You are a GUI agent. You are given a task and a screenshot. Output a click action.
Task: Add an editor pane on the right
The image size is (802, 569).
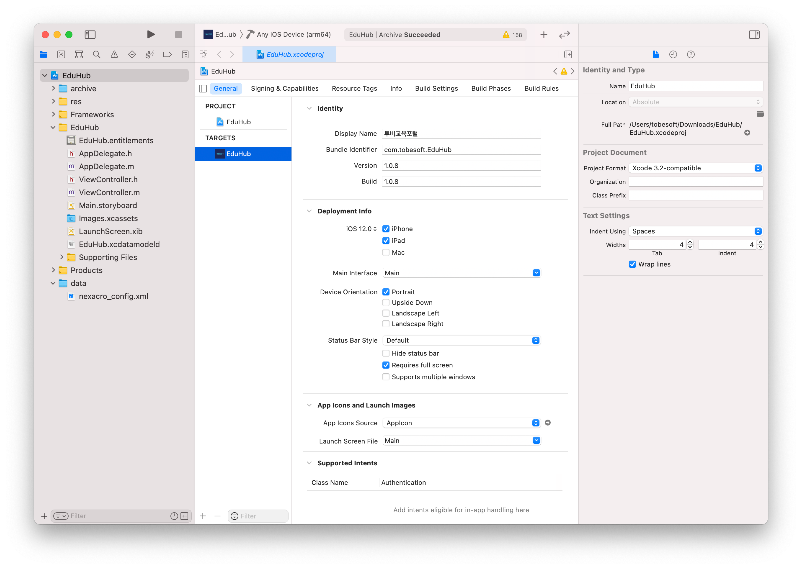[x=568, y=54]
